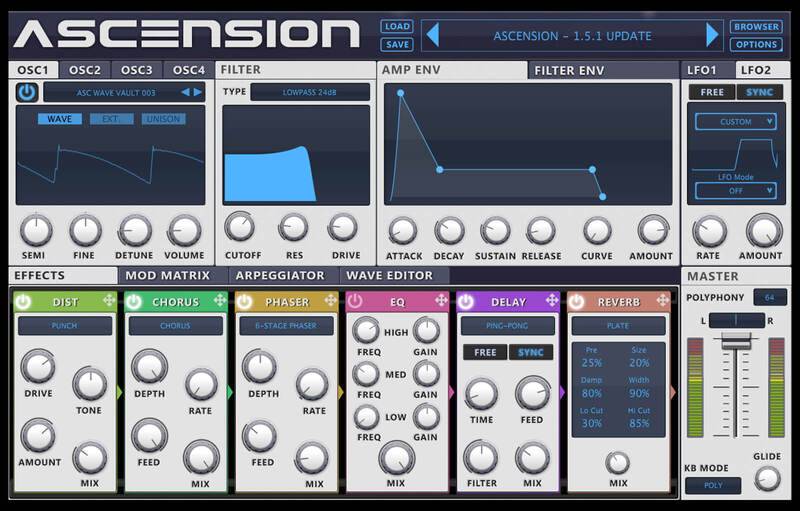Toggle the DIST effect power button
800x511 pixels.
[x=23, y=301]
